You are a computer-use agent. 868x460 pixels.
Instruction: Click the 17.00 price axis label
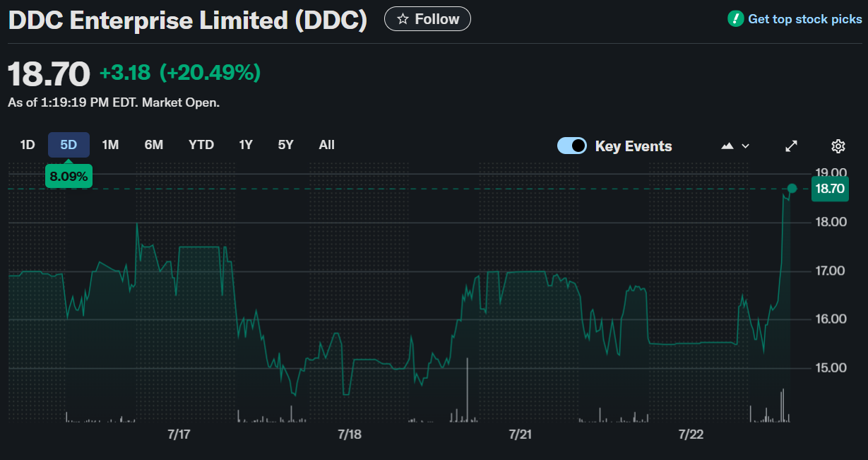pyautogui.click(x=831, y=271)
